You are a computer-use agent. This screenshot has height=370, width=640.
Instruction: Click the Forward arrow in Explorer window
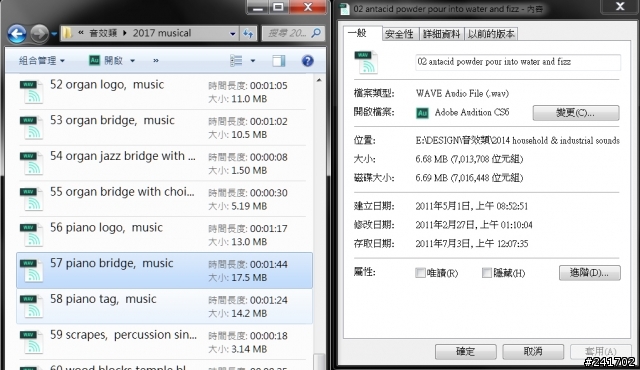coord(40,34)
